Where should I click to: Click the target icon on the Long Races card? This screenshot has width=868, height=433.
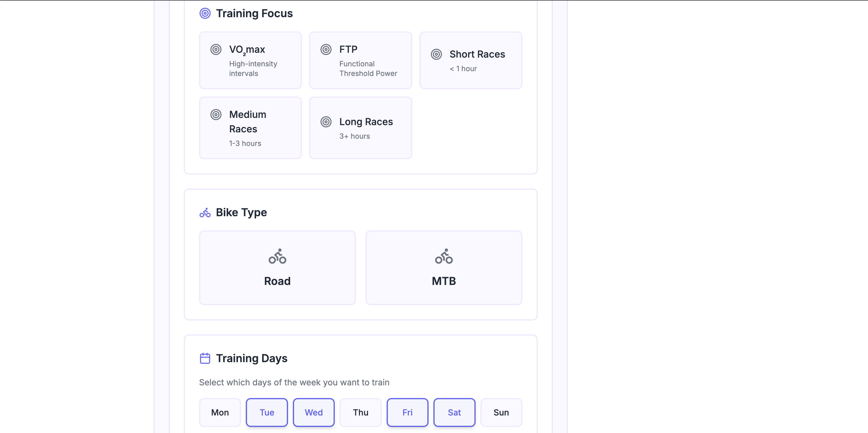click(x=325, y=122)
